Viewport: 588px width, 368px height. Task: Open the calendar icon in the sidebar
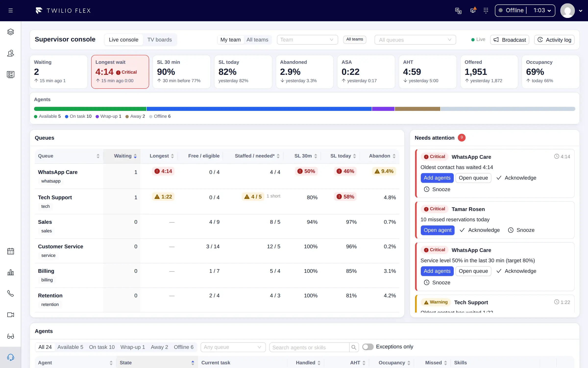(x=11, y=251)
